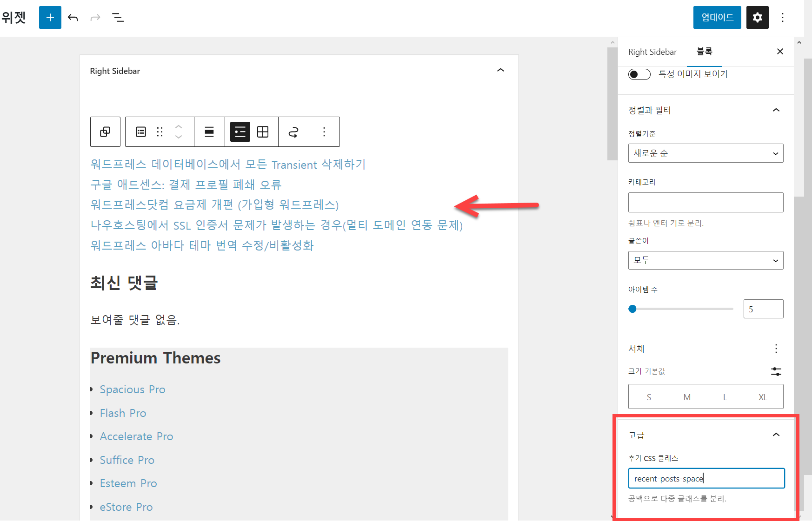Enable 특성 이미지 보이기 toggle

click(x=639, y=74)
